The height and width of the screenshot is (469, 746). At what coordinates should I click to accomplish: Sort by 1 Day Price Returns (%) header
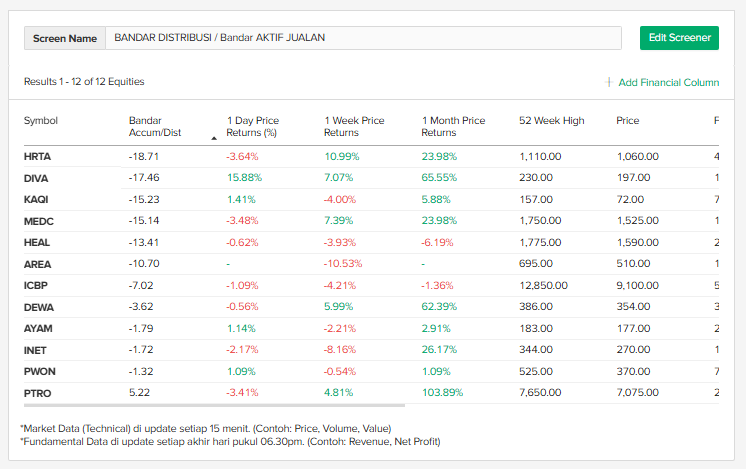(x=252, y=126)
